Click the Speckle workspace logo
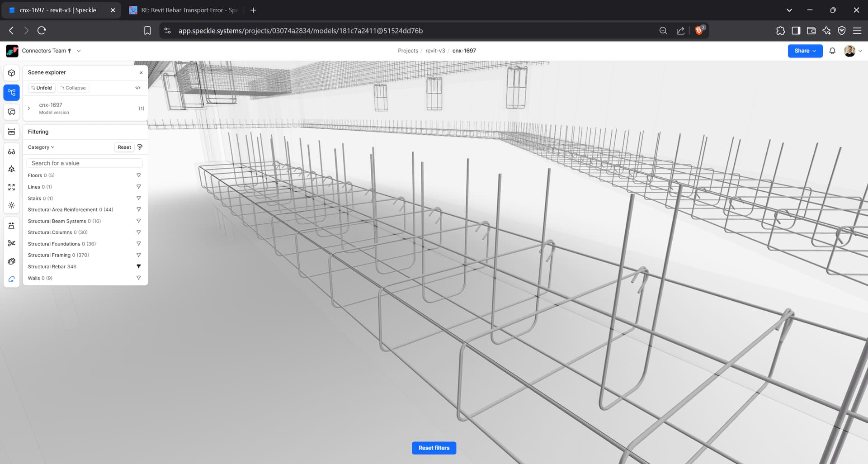 click(x=12, y=51)
